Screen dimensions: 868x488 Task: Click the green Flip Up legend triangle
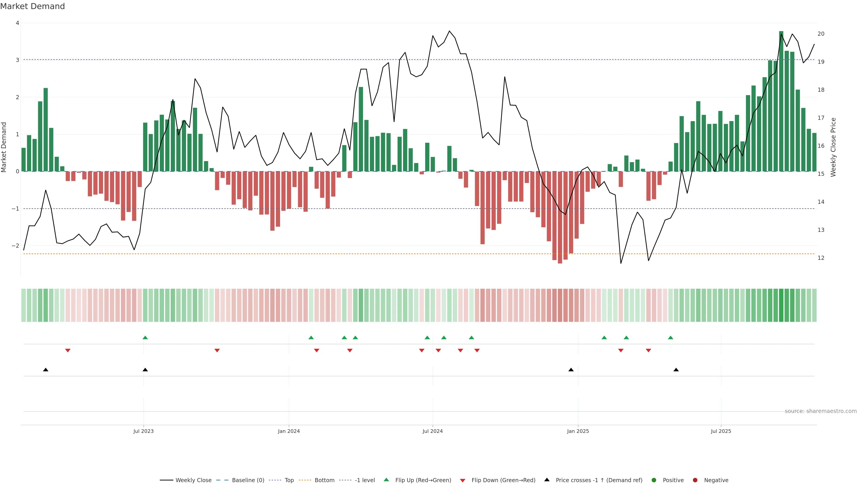386,480
